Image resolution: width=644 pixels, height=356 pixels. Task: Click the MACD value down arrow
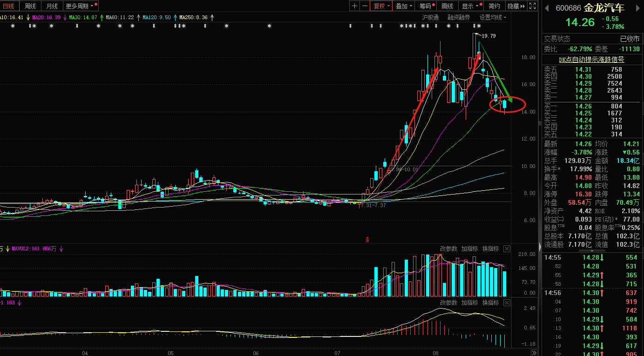coord(20,302)
